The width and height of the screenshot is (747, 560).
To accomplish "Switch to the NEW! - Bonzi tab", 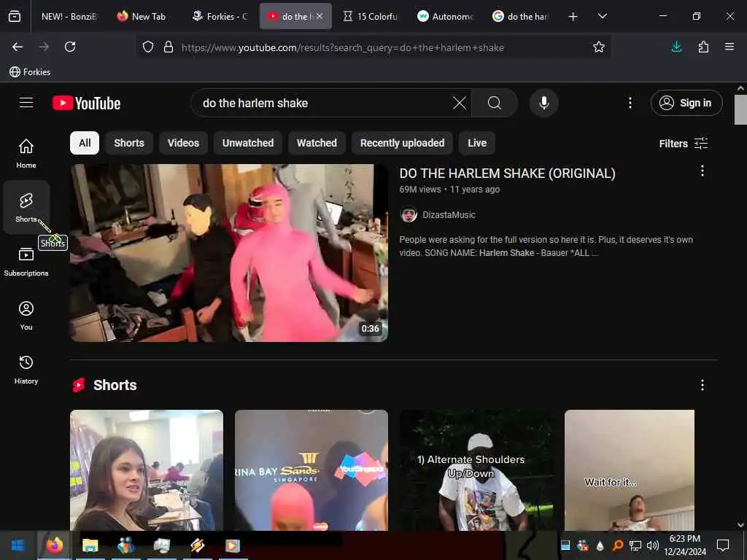I will [69, 16].
